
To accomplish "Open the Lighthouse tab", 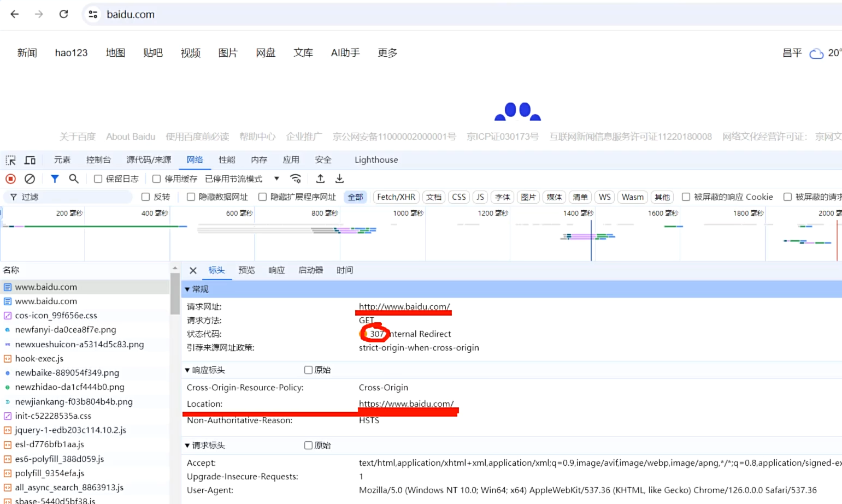I will tap(376, 160).
